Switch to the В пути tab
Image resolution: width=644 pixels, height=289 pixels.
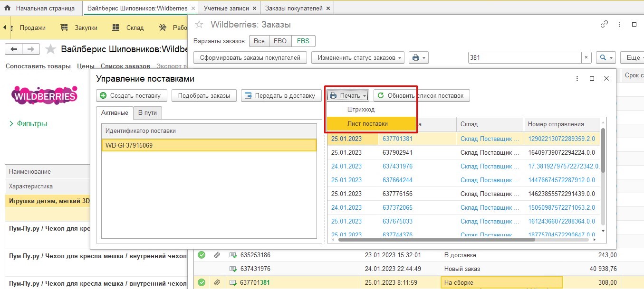coord(148,112)
